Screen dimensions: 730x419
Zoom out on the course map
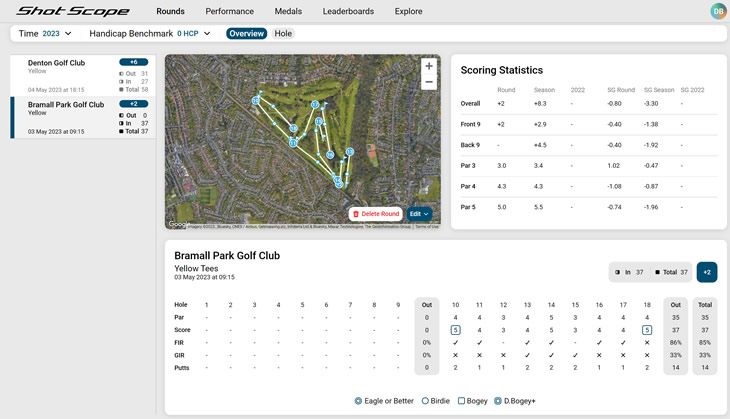(x=429, y=82)
